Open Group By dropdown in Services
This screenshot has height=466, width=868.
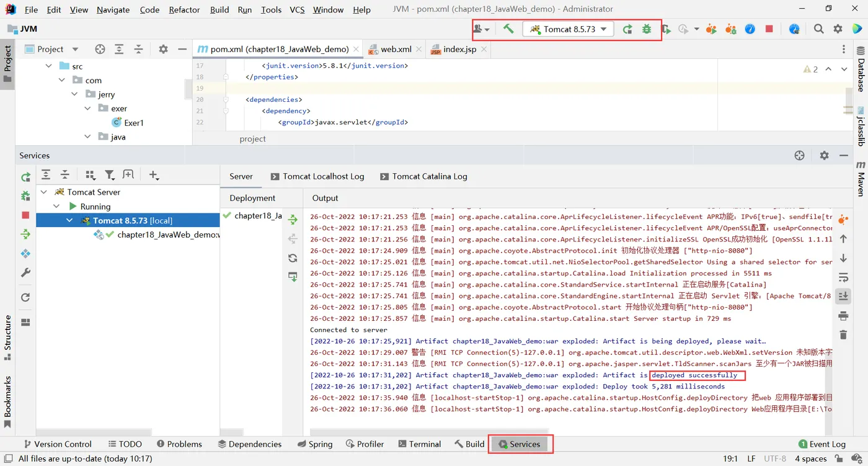[91, 175]
